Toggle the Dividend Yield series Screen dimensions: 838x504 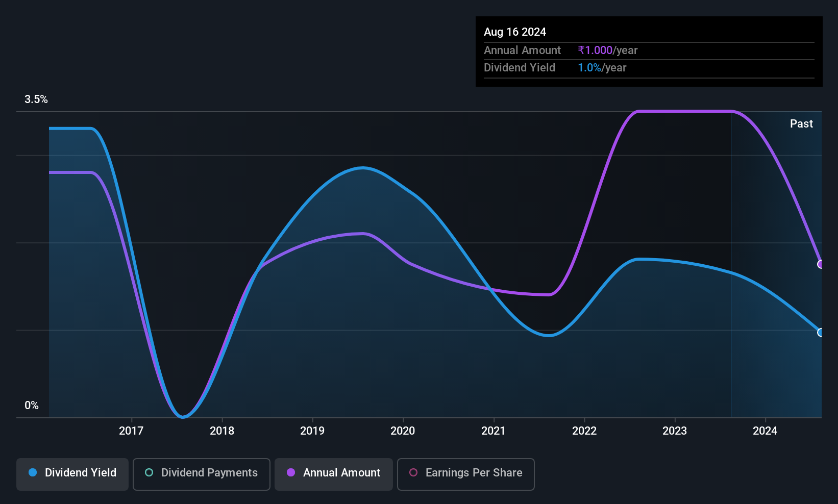pos(72,474)
